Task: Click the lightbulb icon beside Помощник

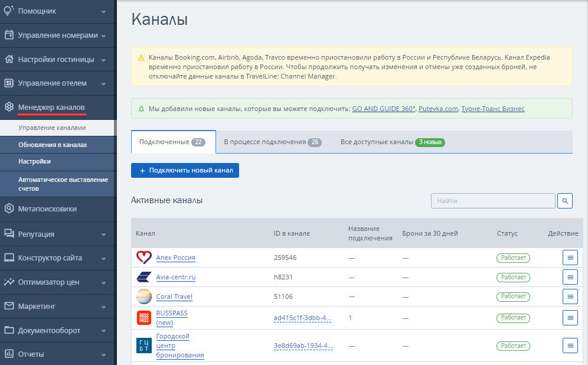Action: [9, 11]
